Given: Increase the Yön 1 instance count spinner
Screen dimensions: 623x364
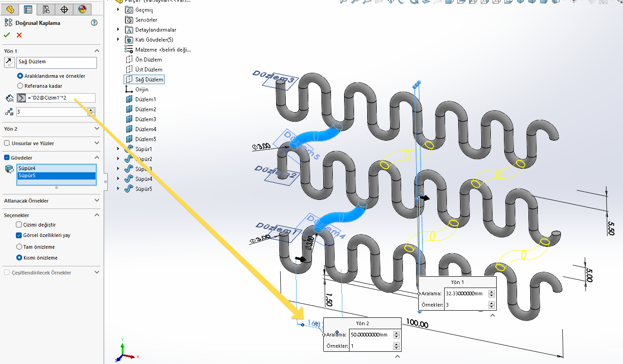Looking at the screenshot, I should click(91, 109).
